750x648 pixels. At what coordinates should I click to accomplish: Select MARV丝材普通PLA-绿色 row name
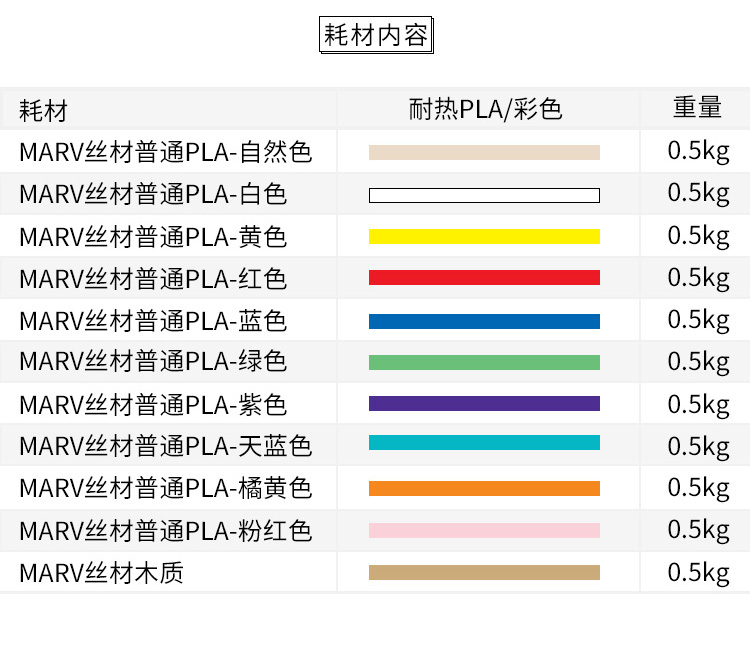tap(153, 362)
